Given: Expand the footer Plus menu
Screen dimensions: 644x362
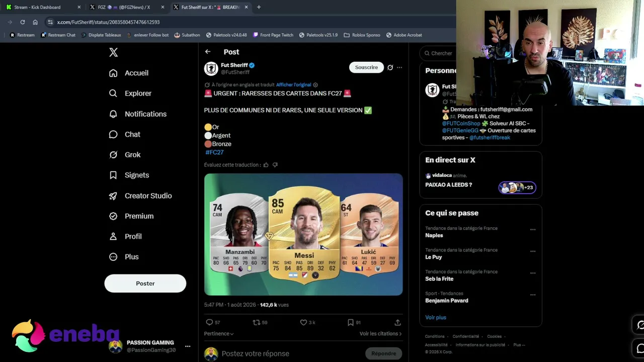Looking at the screenshot, I should click(x=519, y=345).
